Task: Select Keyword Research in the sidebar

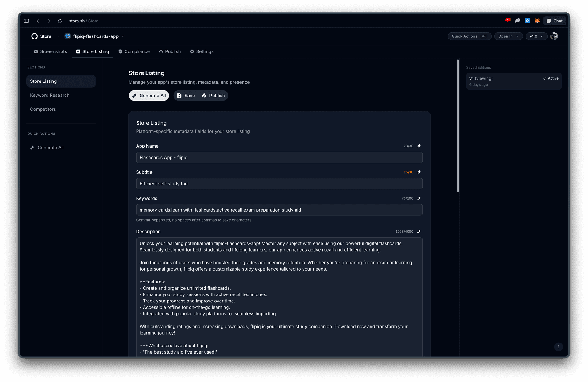Action: pos(50,95)
